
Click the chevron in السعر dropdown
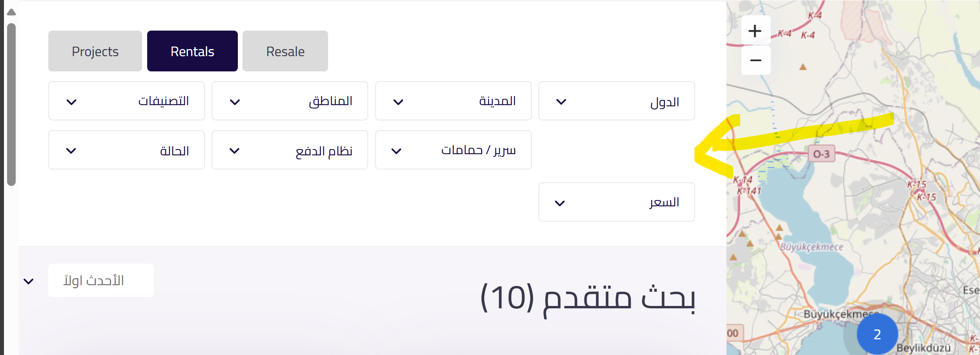[560, 203]
